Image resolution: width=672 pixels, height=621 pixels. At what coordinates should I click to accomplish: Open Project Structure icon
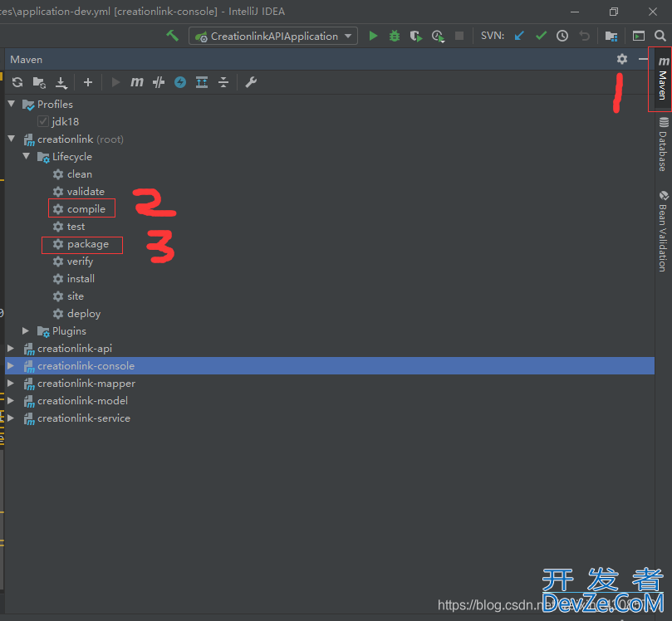click(x=611, y=36)
